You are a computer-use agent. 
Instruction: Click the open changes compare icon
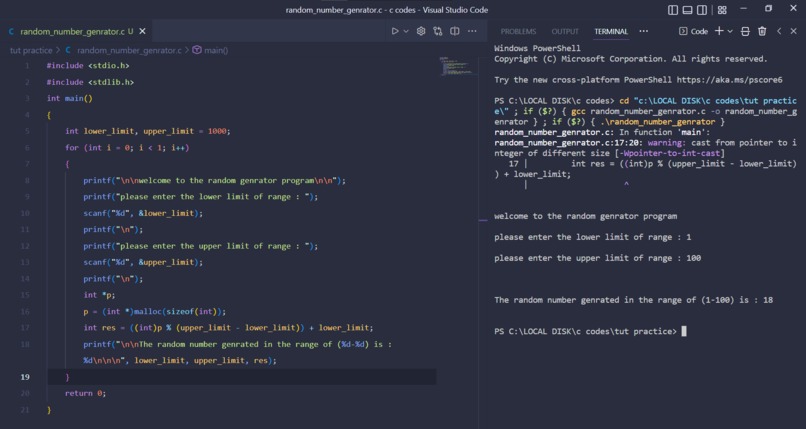pos(438,31)
